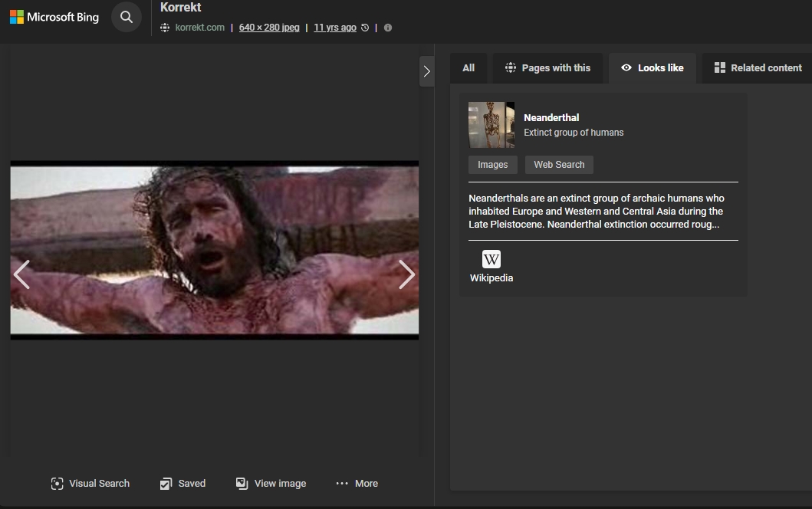Click the 11 yrs ago date link
812x509 pixels.
pos(335,28)
